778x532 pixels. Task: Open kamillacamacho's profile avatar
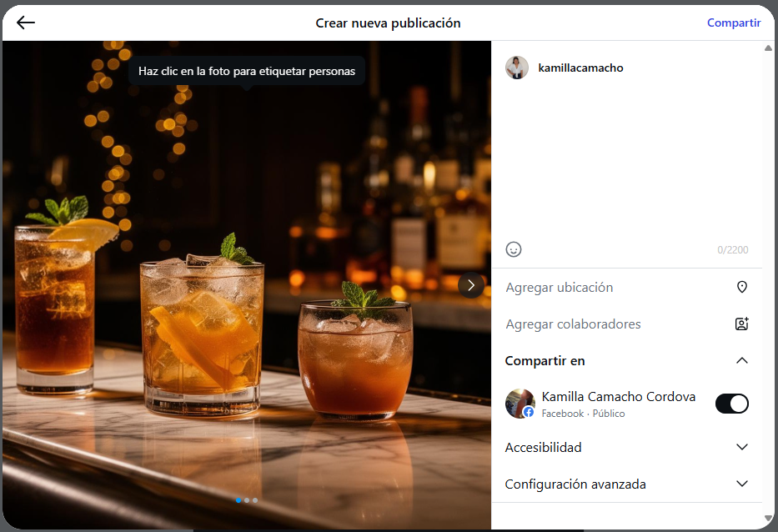click(517, 68)
